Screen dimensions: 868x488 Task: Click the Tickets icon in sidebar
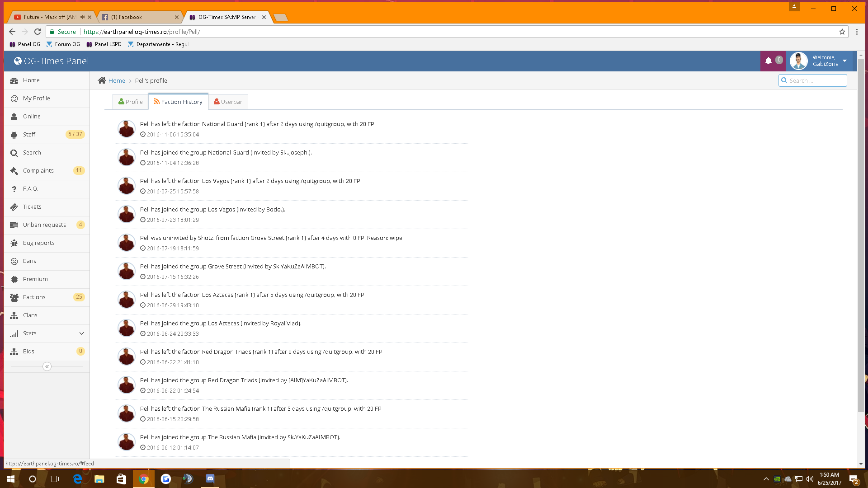[14, 207]
